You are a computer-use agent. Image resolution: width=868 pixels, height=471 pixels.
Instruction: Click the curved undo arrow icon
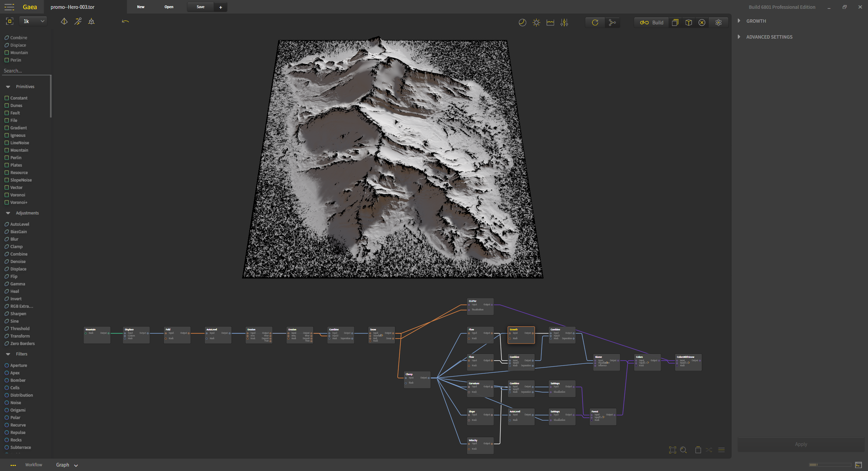(125, 21)
